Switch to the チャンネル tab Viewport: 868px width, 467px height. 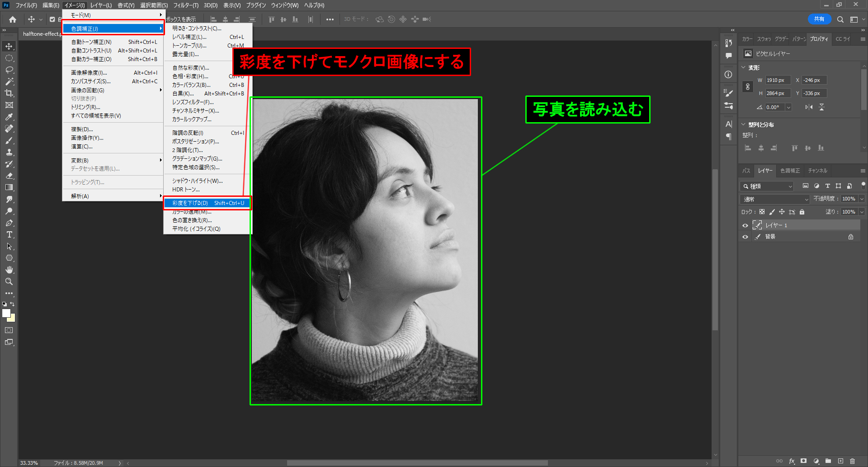click(817, 171)
